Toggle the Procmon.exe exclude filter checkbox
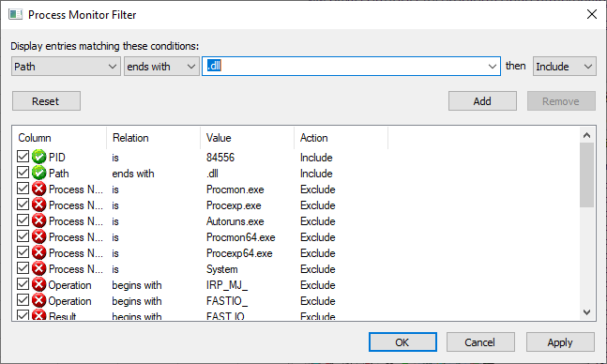 pyautogui.click(x=23, y=189)
